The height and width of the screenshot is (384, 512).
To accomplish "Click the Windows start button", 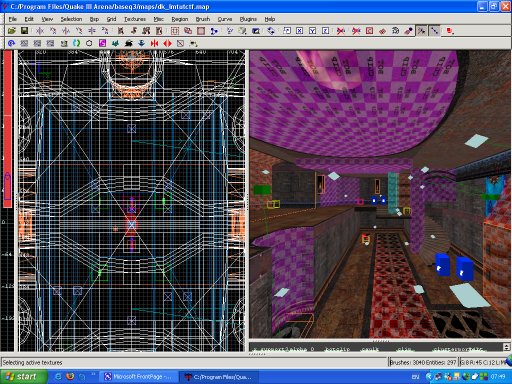I will point(23,377).
